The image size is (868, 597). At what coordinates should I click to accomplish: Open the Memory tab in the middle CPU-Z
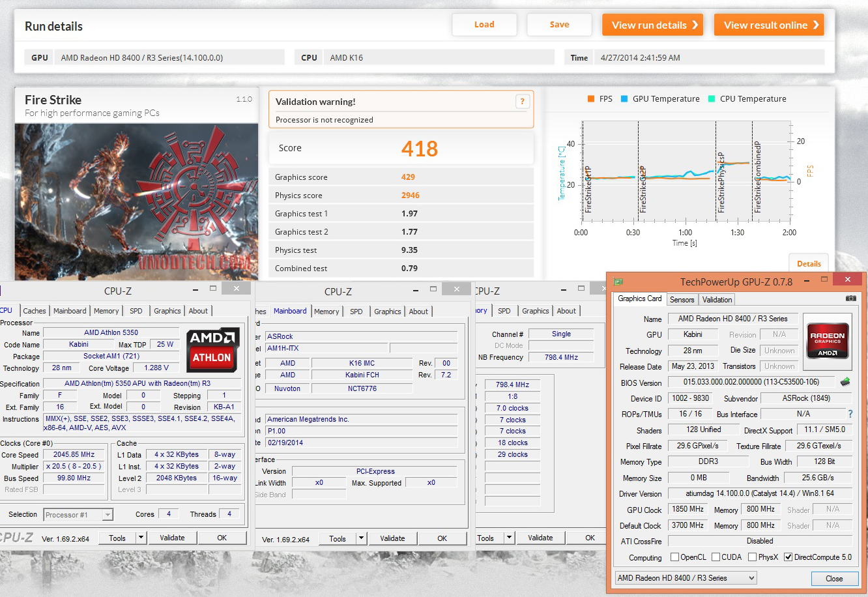click(326, 312)
